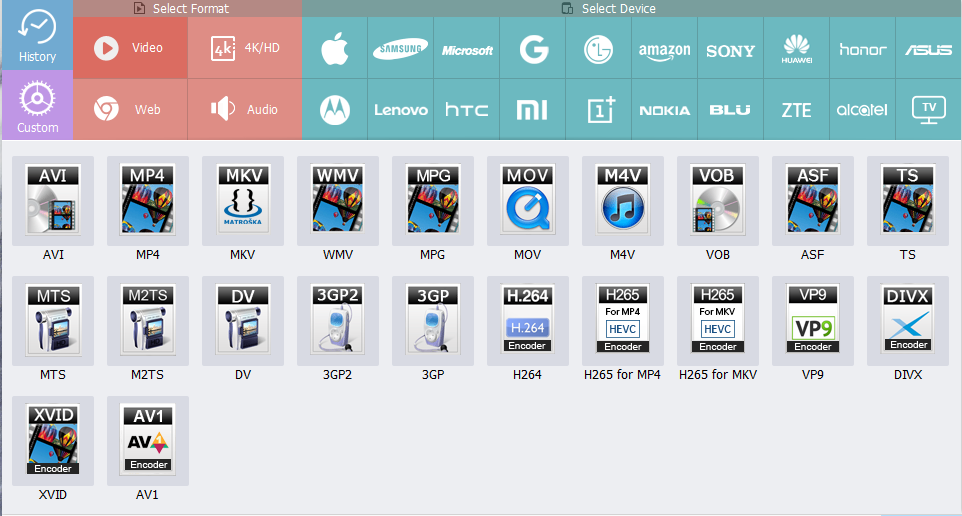Open the History panel
This screenshot has width=962, height=516.
pos(37,35)
